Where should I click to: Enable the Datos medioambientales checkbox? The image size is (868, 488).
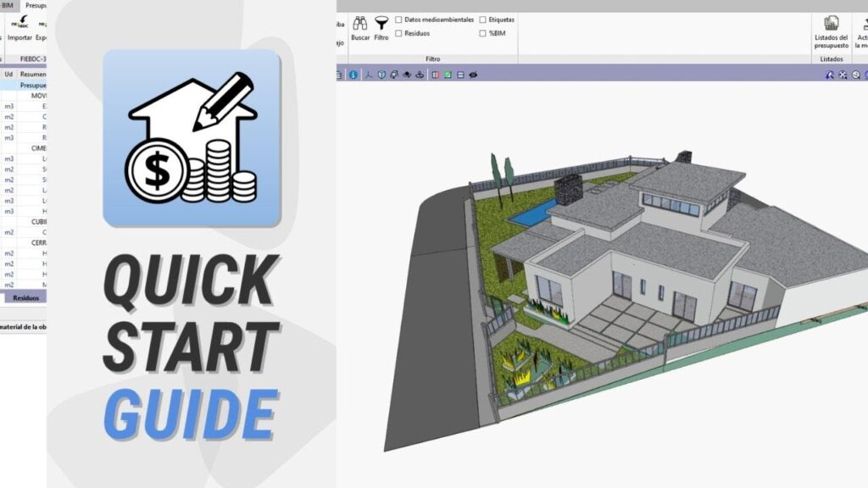[399, 19]
